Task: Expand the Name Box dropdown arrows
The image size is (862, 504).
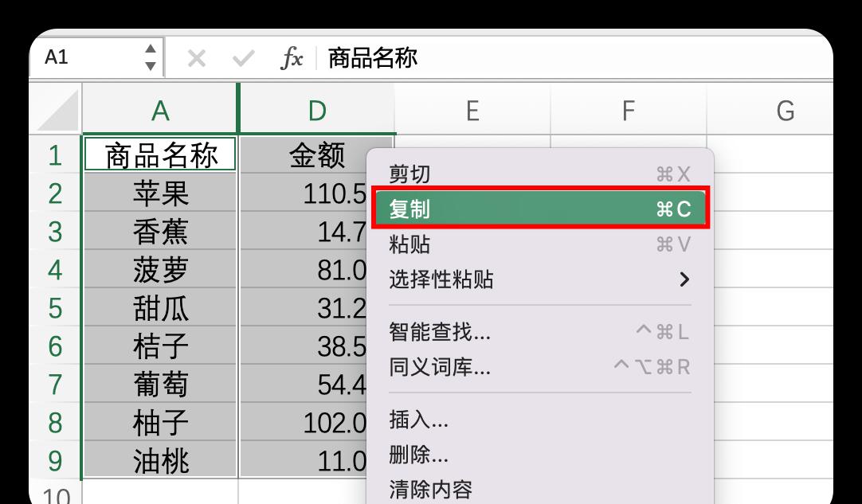Action: (150, 57)
